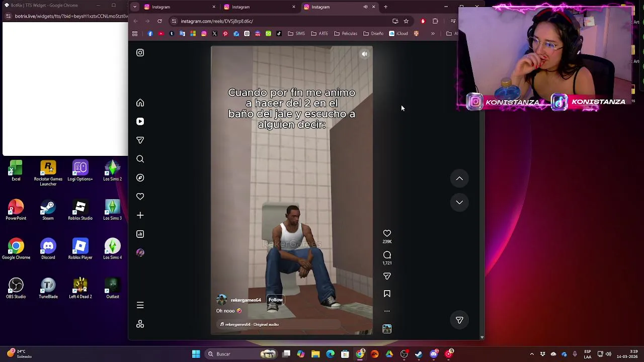Open the iCloud bookmark
644x362 pixels.
click(x=398, y=34)
